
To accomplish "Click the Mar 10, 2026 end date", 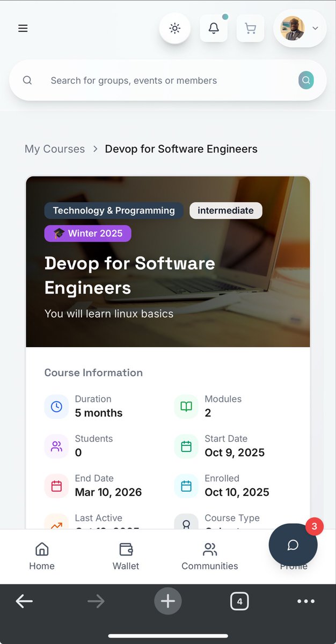I will click(x=108, y=493).
